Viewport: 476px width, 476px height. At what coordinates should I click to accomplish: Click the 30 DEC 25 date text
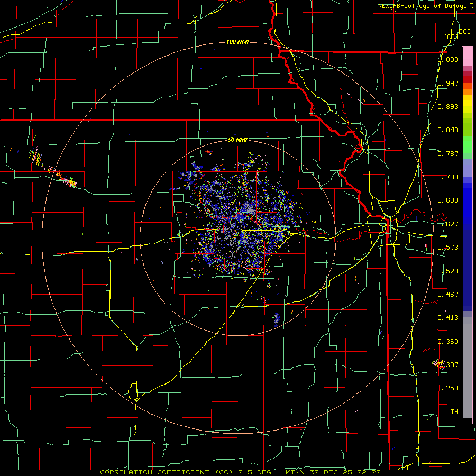point(330,472)
